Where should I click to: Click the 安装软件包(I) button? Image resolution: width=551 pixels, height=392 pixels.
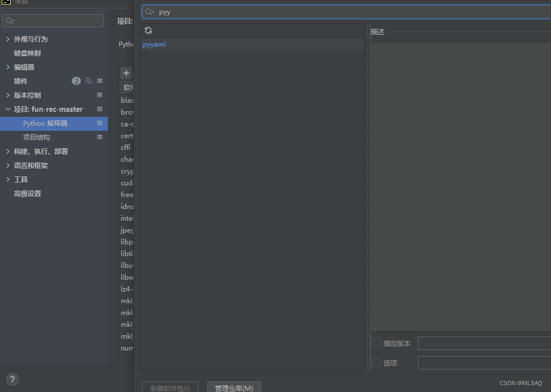click(170, 388)
